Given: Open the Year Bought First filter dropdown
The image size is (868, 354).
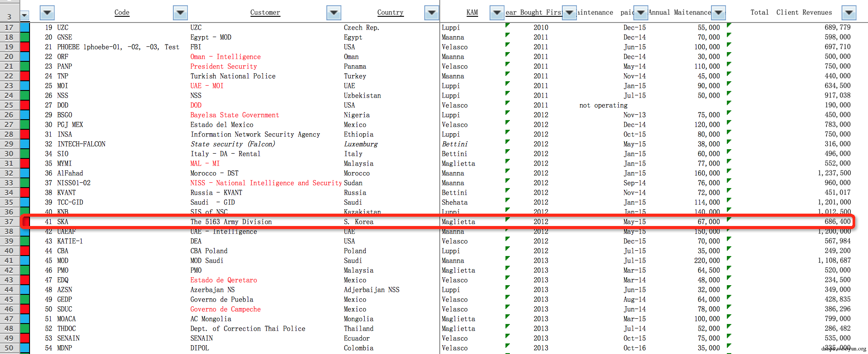Looking at the screenshot, I should pos(569,13).
